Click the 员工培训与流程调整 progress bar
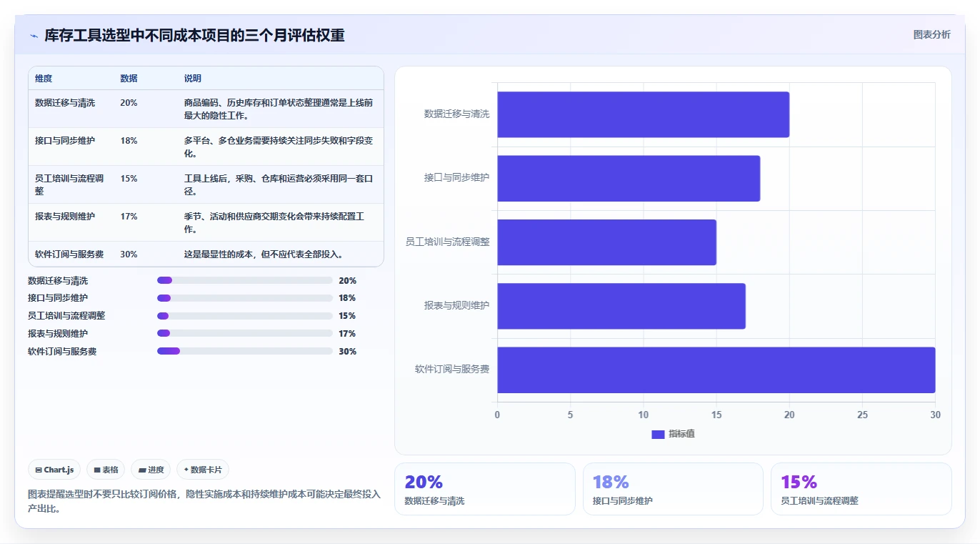 [245, 316]
